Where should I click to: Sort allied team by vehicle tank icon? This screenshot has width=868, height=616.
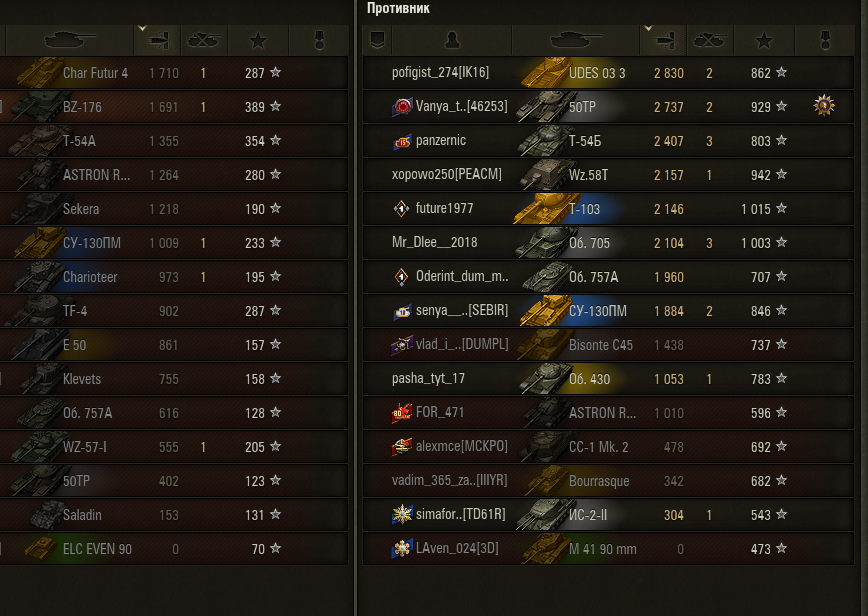(x=69, y=40)
